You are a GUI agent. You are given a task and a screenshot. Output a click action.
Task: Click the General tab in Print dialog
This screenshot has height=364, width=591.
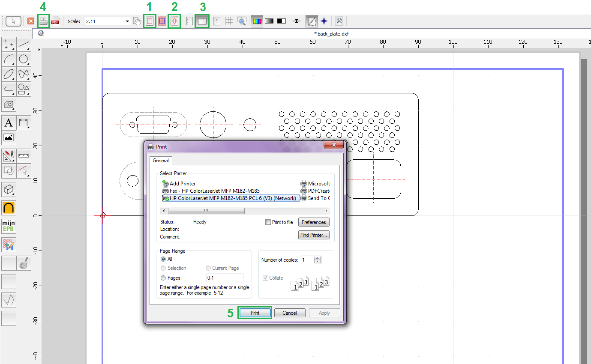point(161,161)
